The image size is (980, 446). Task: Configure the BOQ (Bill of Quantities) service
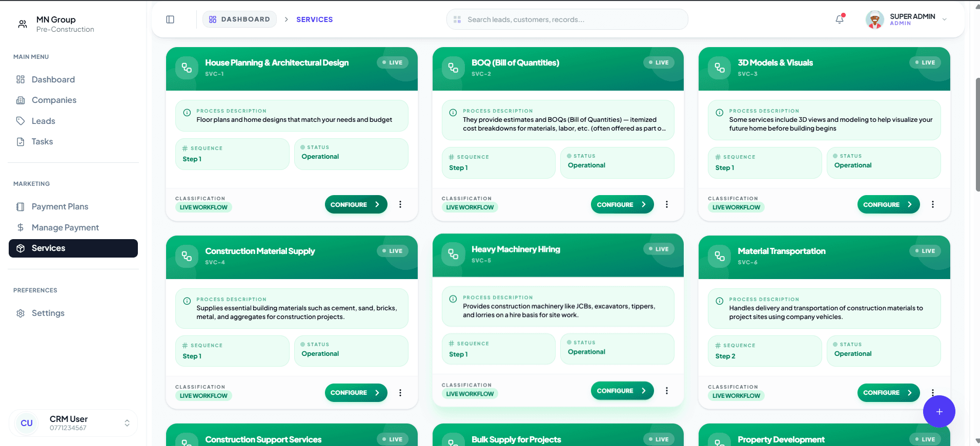[622, 204]
